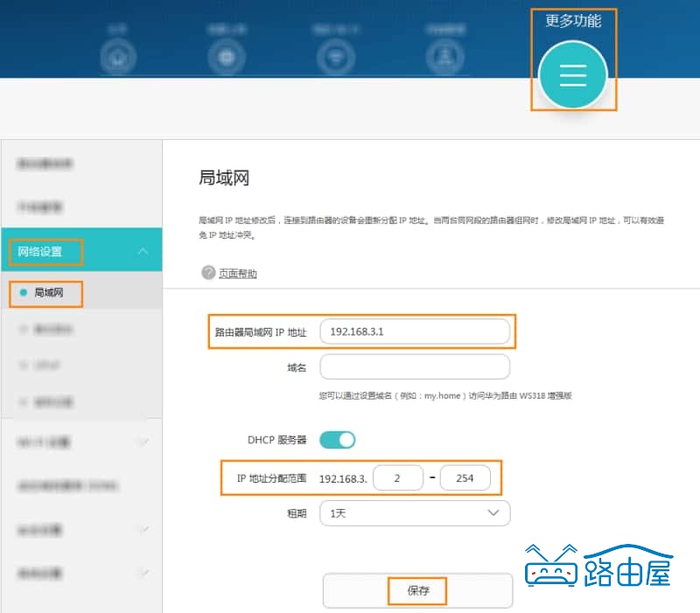Click the home icon in top navigation
The width and height of the screenshot is (700, 613).
point(116,57)
